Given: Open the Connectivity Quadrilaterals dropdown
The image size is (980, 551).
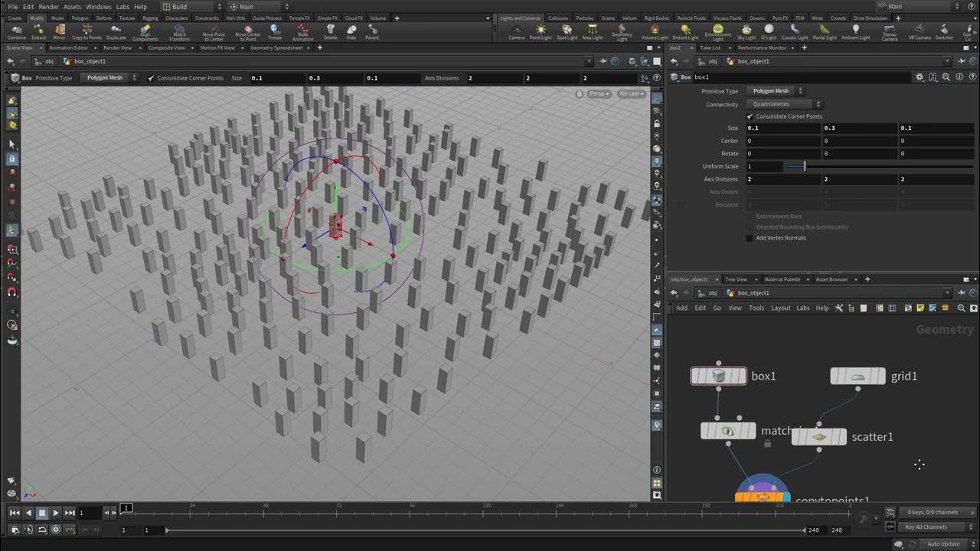Looking at the screenshot, I should click(782, 104).
